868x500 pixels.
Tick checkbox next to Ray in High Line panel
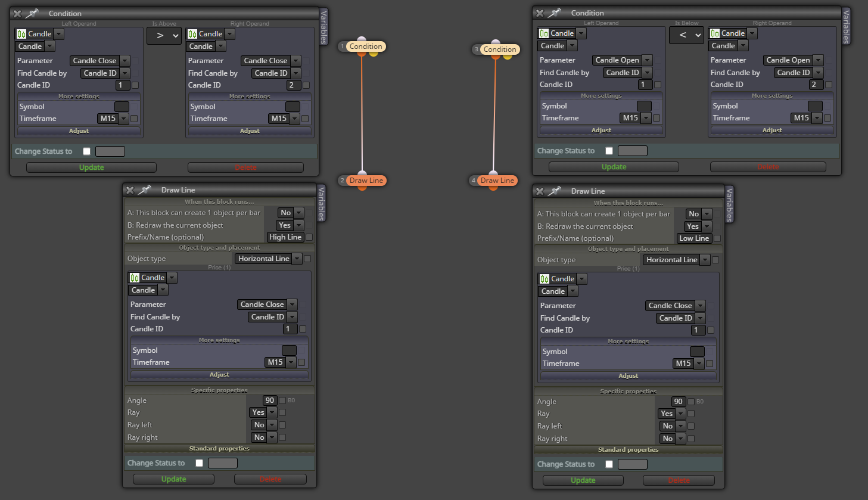tap(282, 412)
